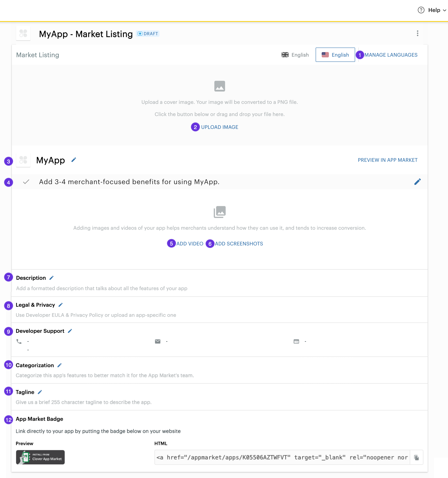
Task: Click the website icon in Developer Support
Action: pos(296,341)
